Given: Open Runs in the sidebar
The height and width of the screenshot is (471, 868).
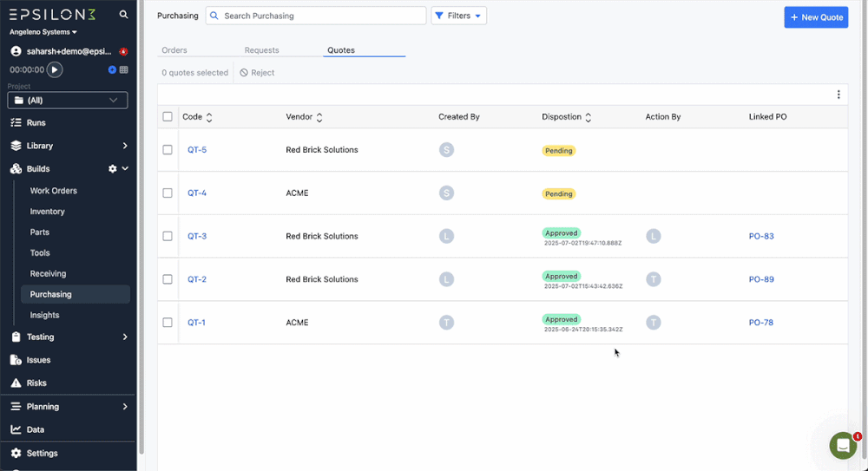Looking at the screenshot, I should pos(36,123).
